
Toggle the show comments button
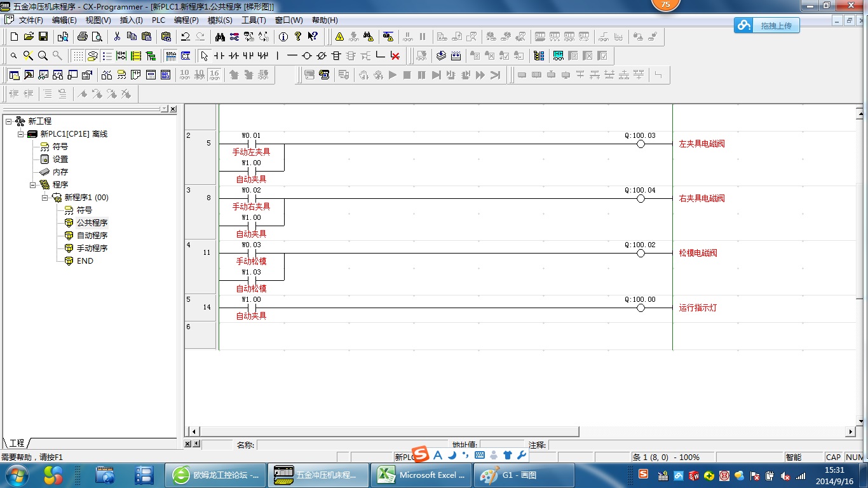tap(93, 56)
